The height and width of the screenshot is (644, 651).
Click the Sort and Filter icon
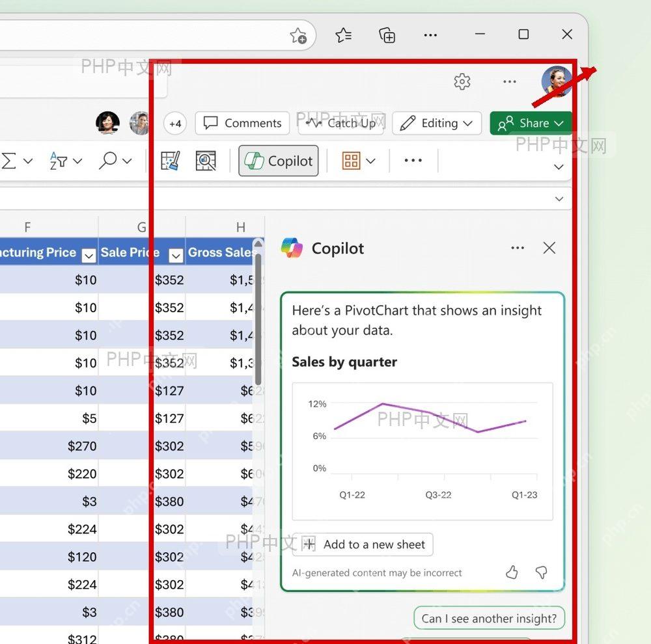pos(58,161)
